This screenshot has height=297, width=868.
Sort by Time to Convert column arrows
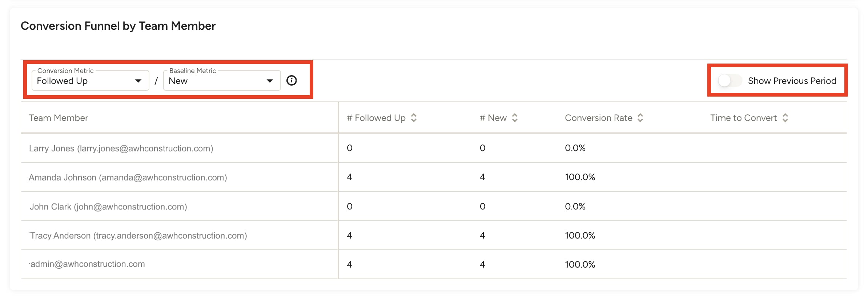click(x=785, y=118)
